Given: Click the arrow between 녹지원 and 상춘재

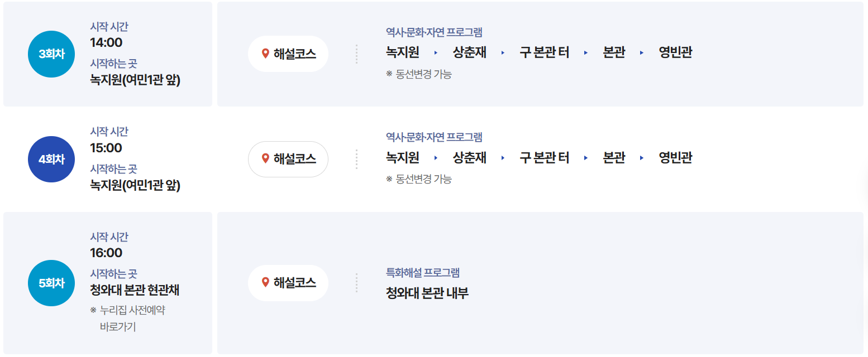Looking at the screenshot, I should [435, 52].
